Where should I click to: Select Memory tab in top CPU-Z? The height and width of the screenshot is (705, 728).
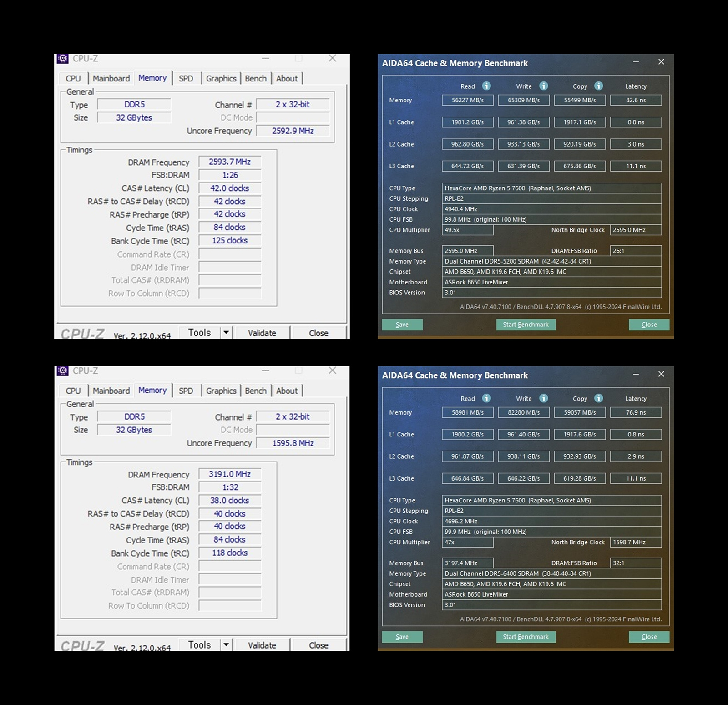[152, 78]
